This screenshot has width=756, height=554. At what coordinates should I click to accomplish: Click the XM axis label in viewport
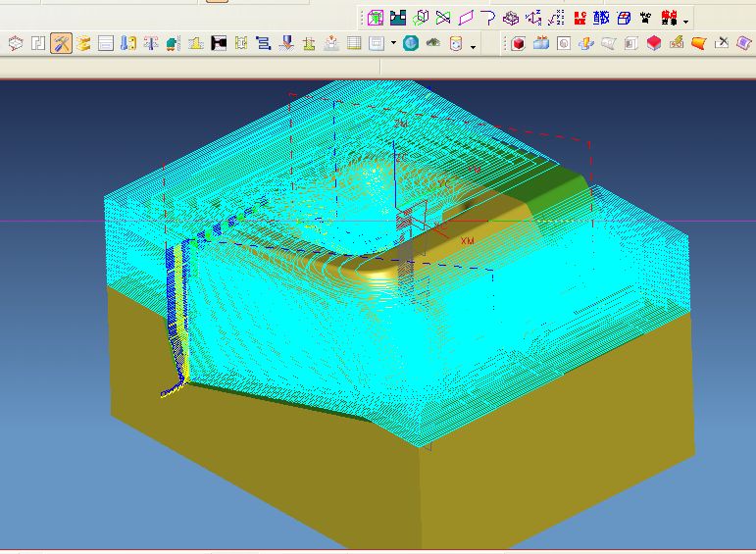[x=467, y=240]
